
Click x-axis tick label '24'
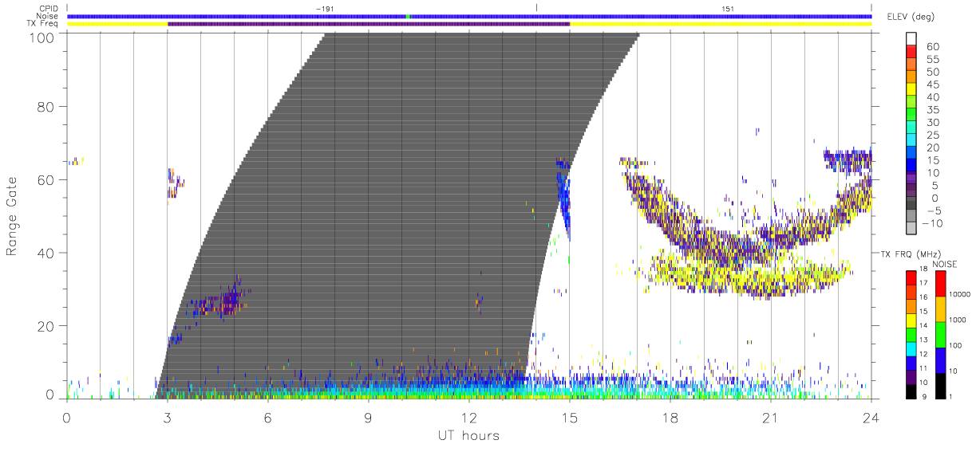point(871,417)
